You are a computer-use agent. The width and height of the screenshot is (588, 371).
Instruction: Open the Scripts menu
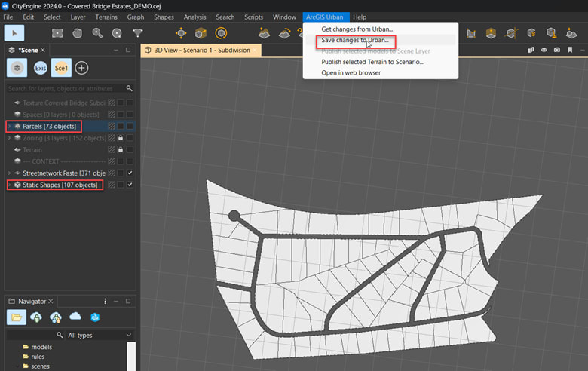(x=253, y=17)
